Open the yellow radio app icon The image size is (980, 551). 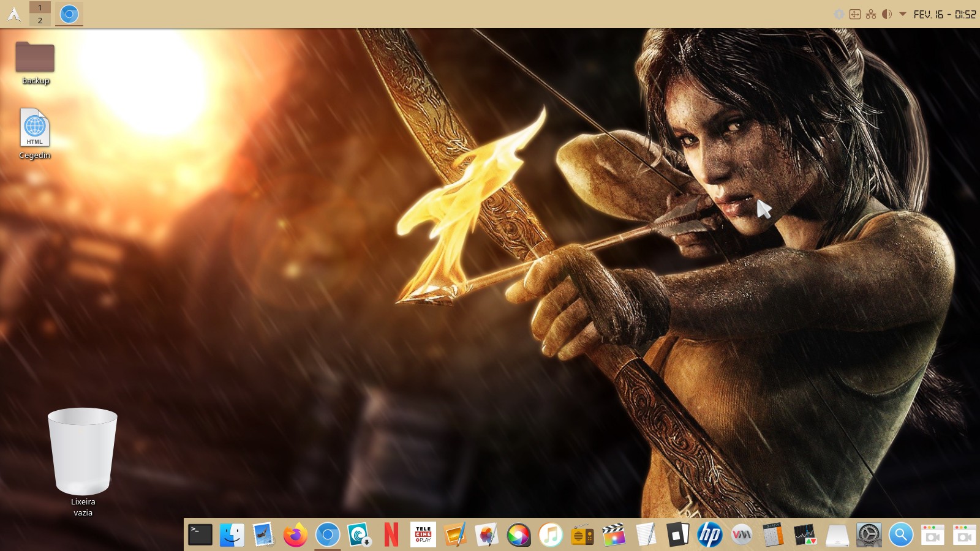(582, 535)
